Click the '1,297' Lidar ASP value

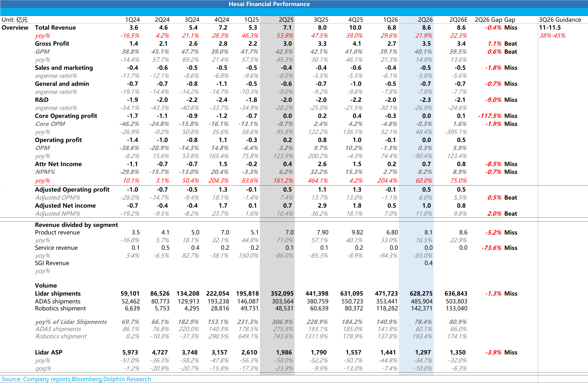[x=423, y=352]
